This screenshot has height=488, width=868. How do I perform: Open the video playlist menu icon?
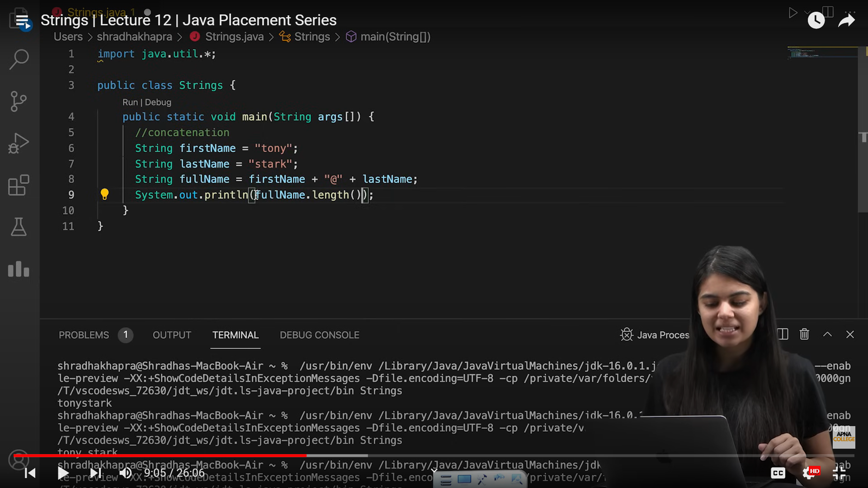tap(22, 21)
